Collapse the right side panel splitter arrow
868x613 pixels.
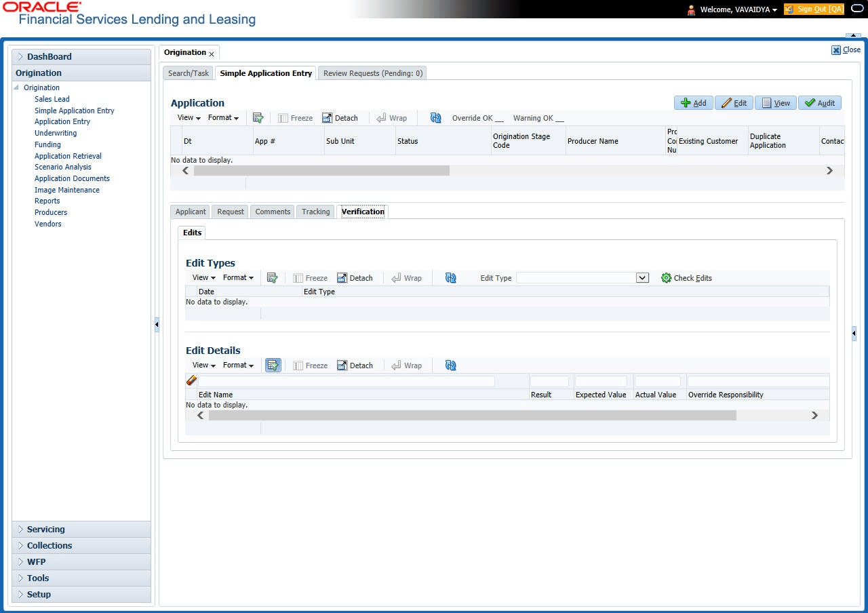[854, 333]
